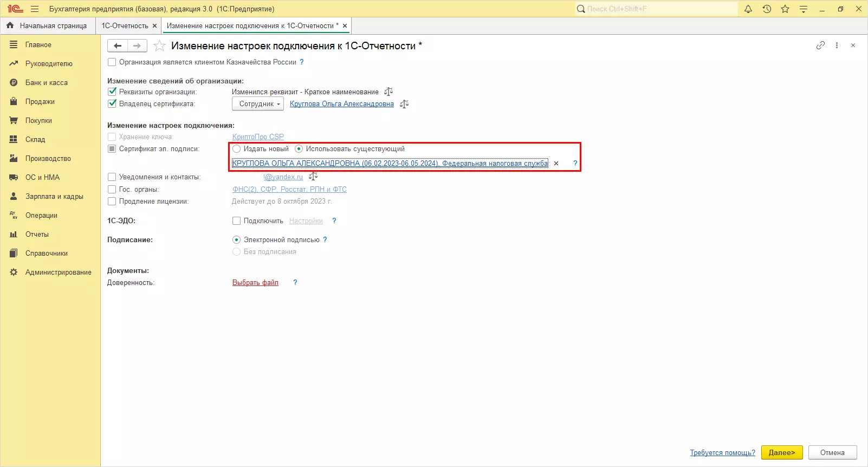Viewport: 868px width, 467px height.
Task: Check the Продление лицензии checkbox
Action: 112,201
